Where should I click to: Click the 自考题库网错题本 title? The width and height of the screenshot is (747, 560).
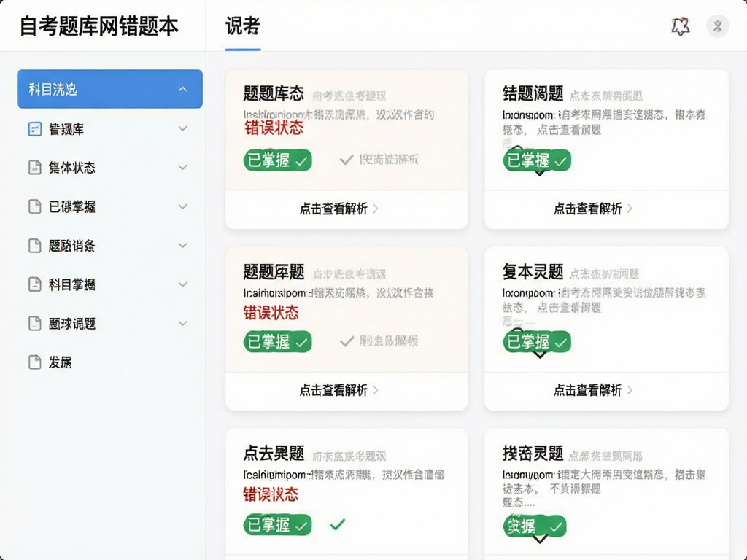coord(99,26)
